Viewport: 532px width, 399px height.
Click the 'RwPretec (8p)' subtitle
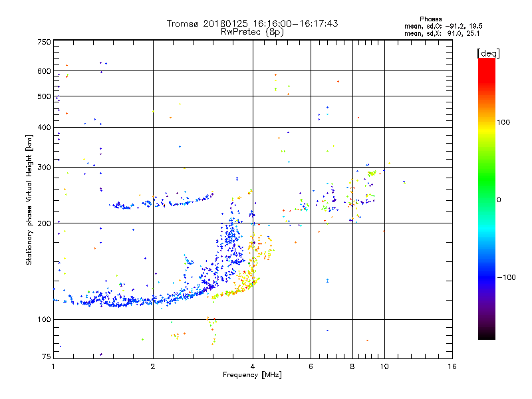(252, 32)
